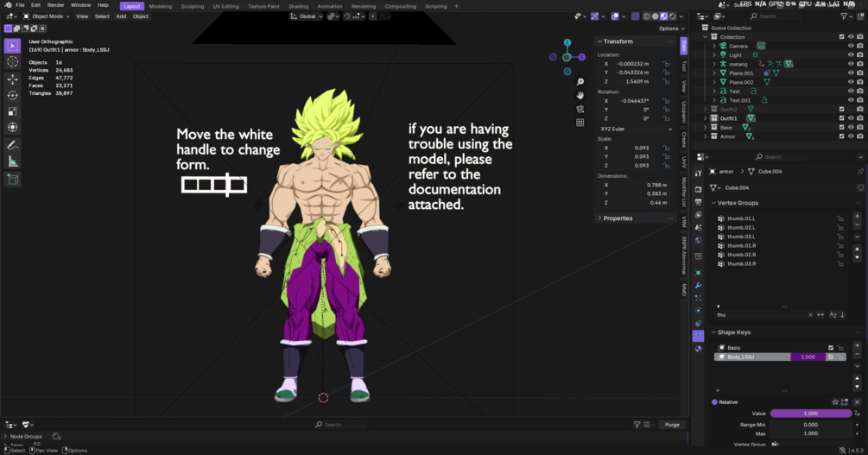Exclude Outfit1 collection via checkbox
868x455 pixels.
tap(841, 118)
